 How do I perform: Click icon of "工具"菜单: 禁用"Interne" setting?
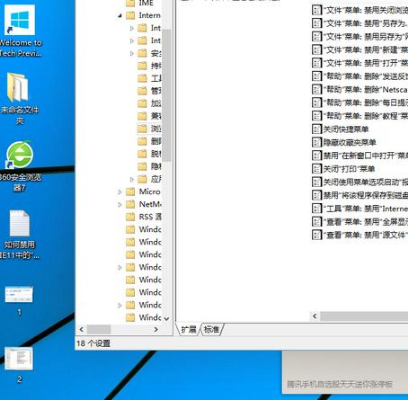(x=316, y=208)
